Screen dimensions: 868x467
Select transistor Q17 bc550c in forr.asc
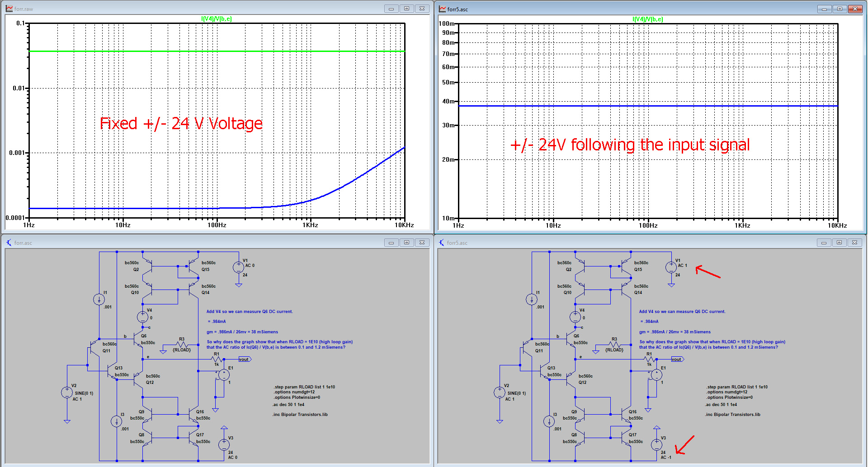coord(194,438)
